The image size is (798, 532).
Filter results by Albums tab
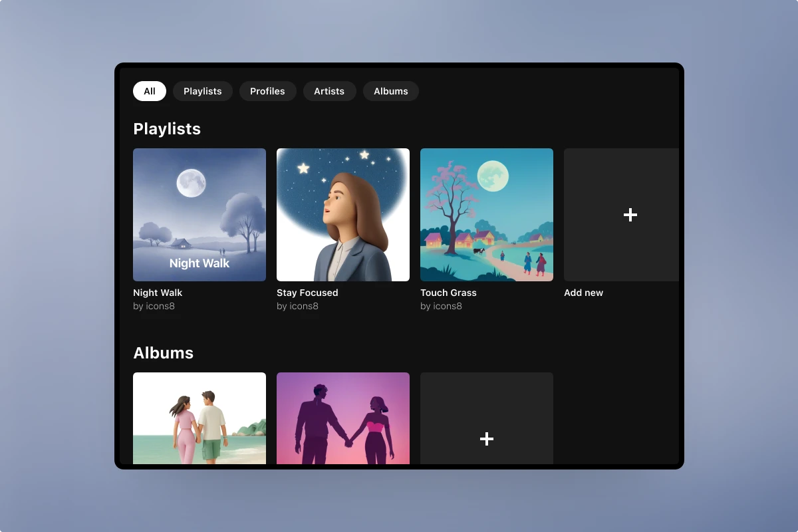coord(391,91)
